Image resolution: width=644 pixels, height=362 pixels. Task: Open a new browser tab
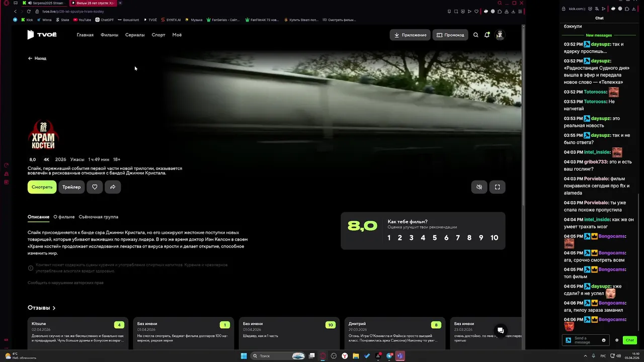click(120, 3)
